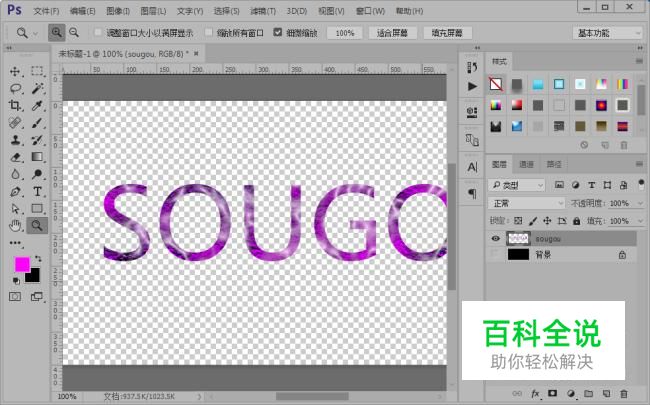This screenshot has width=650, height=405.
Task: Select the Eyedropper tool
Action: pos(37,106)
